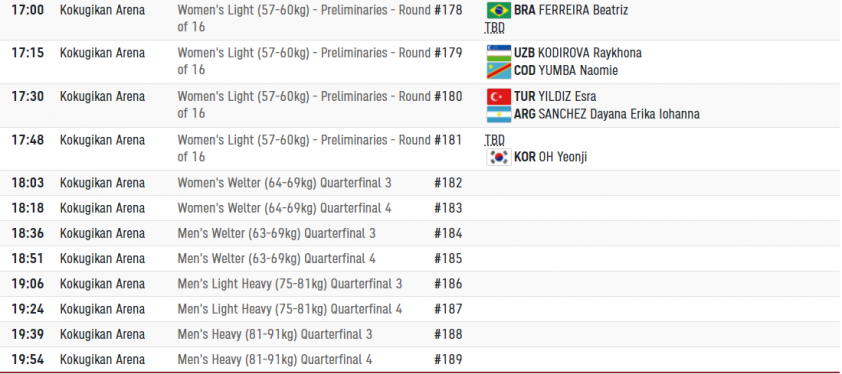Click the DR Congo flag icon
Viewport: 842px width, 374px height.
coord(499,70)
